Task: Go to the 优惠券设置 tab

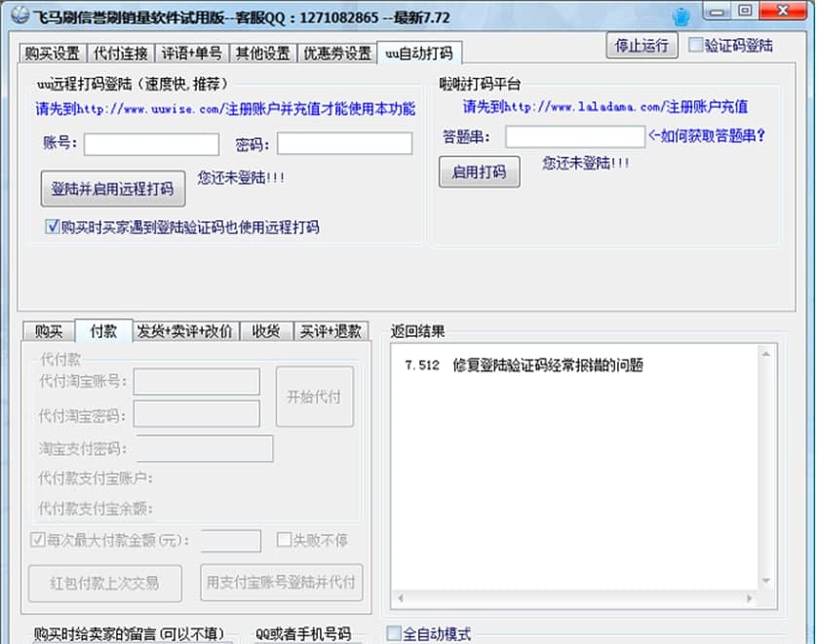Action: (x=337, y=54)
